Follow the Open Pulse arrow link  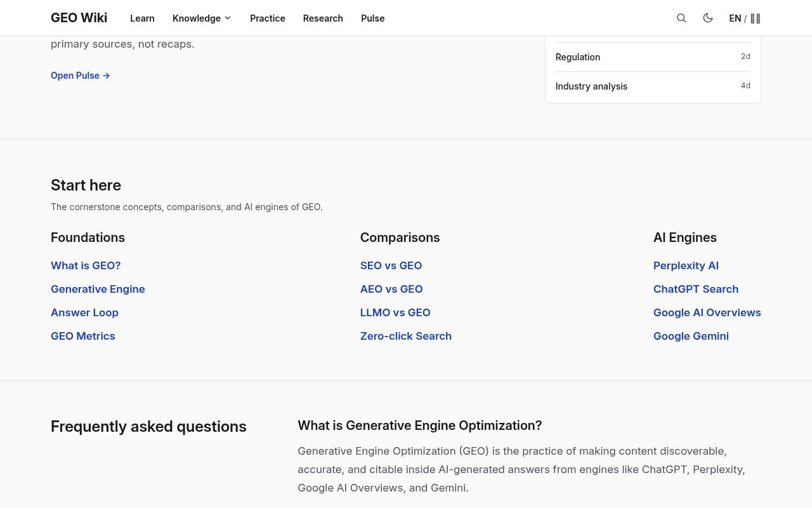click(81, 76)
